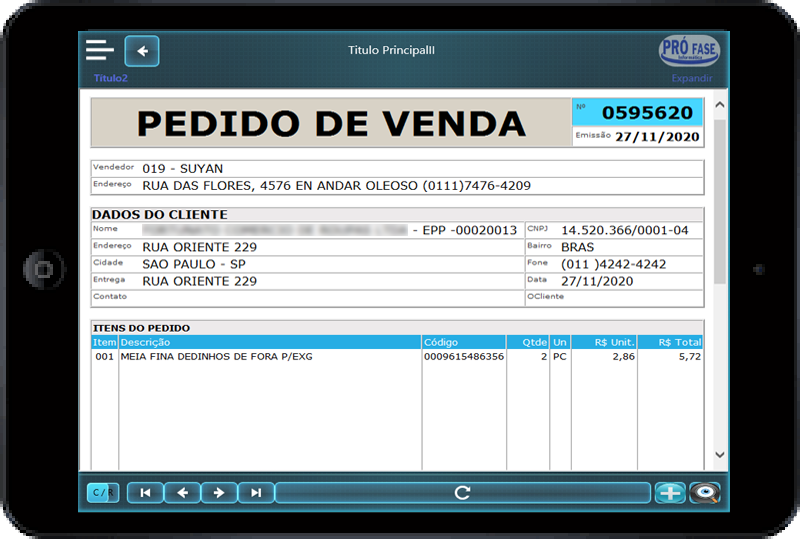800x539 pixels.
Task: Open the preview eye magnifier
Action: (x=705, y=493)
